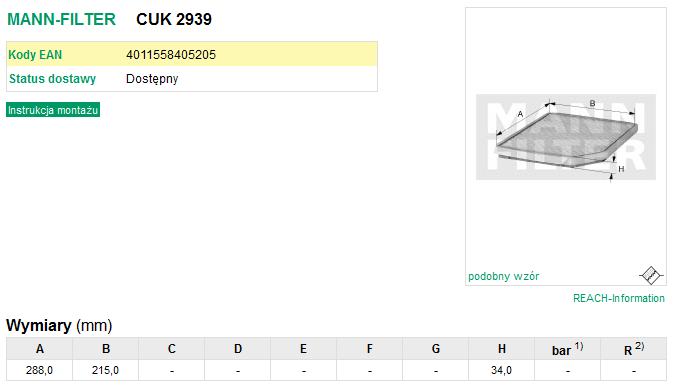Select the EAN code 4011558405205
674x388 pixels.
pos(171,55)
